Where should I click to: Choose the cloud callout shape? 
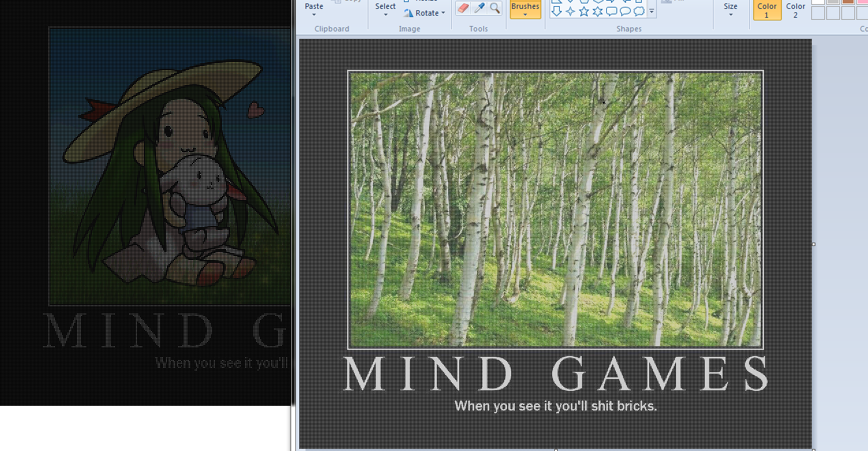[639, 11]
